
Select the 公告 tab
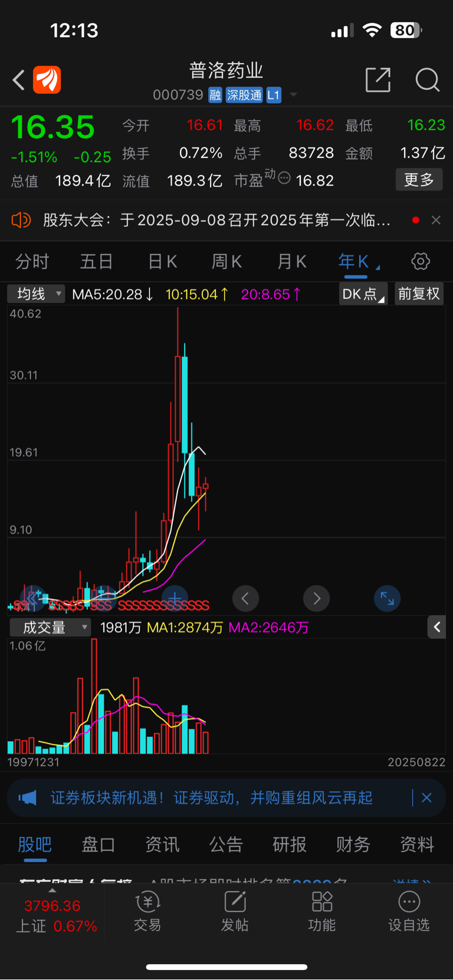226,844
